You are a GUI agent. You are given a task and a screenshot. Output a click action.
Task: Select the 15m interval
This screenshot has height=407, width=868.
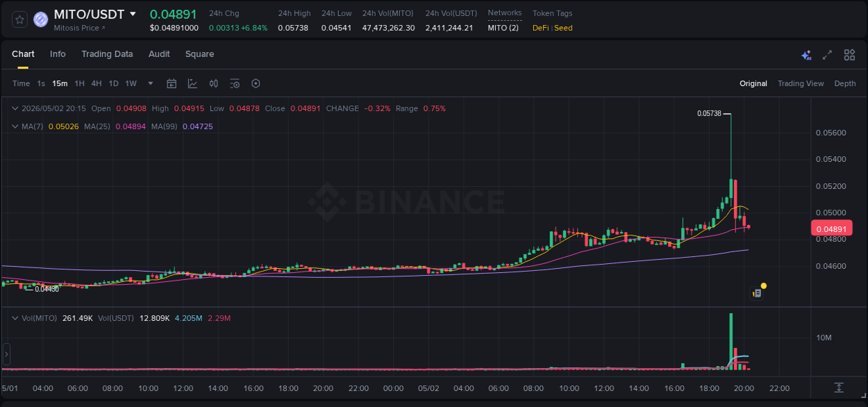tap(60, 83)
